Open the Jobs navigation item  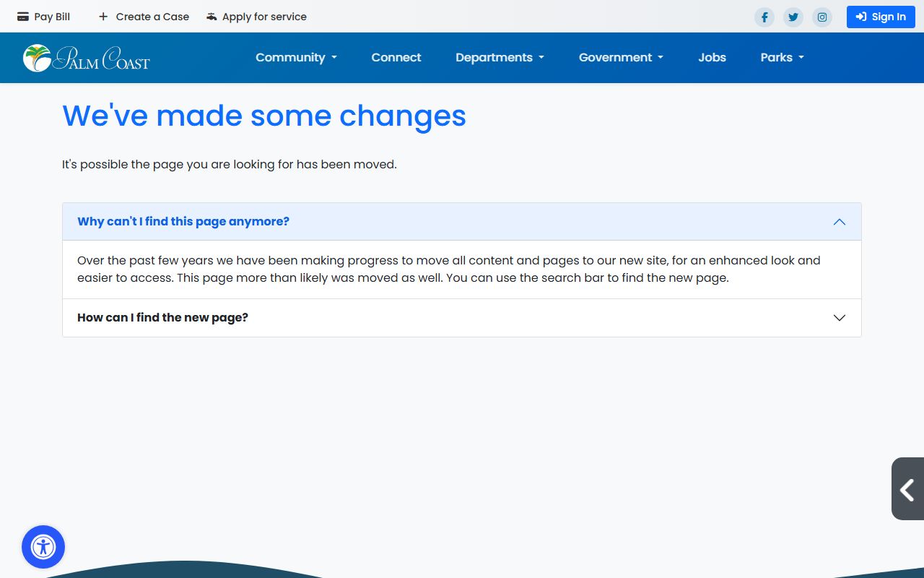coord(712,58)
